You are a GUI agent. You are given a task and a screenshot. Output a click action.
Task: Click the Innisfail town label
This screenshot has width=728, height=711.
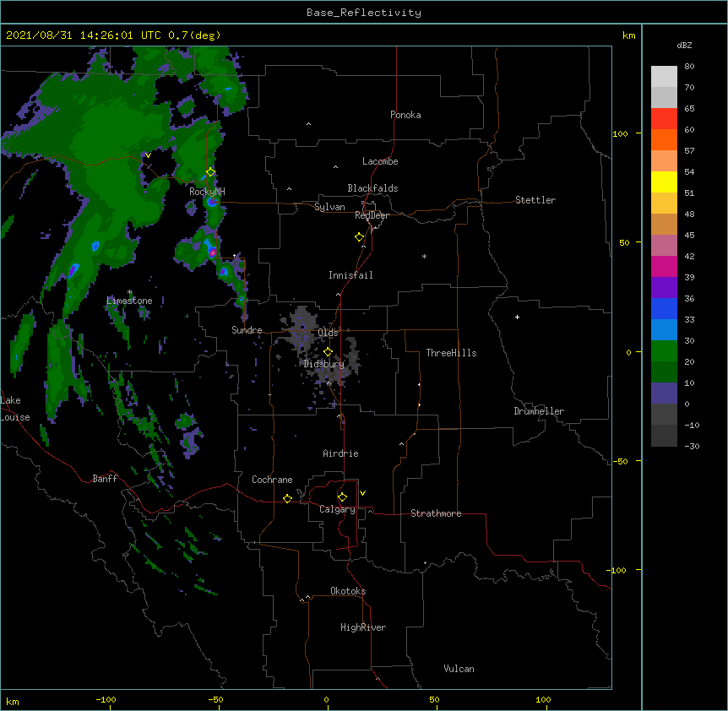pos(350,275)
